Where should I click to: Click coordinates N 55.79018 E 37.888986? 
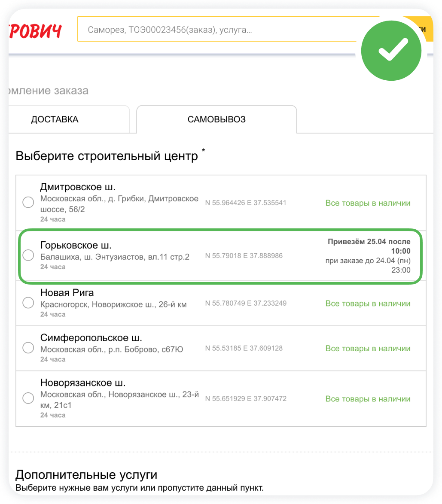(244, 255)
